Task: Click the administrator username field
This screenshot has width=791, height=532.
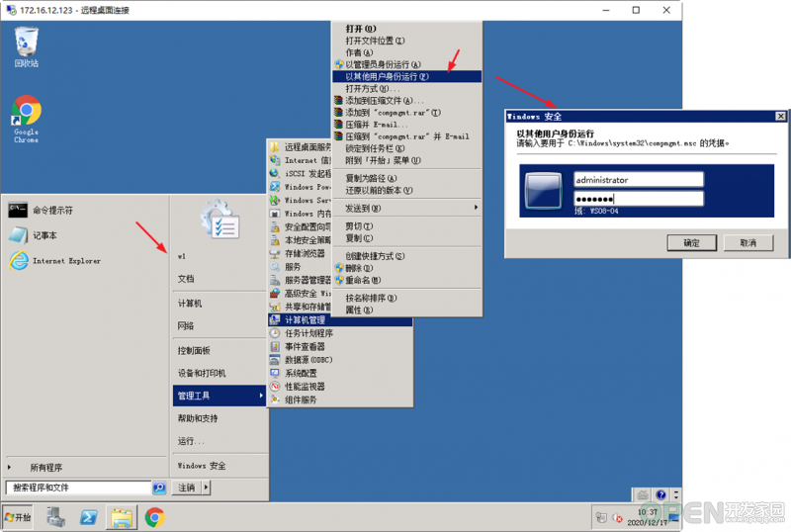Action: 639,180
